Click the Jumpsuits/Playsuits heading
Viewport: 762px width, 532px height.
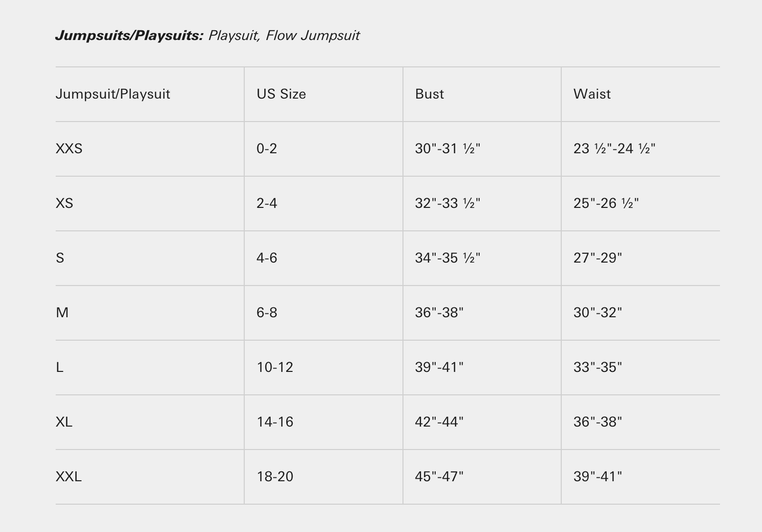click(129, 36)
